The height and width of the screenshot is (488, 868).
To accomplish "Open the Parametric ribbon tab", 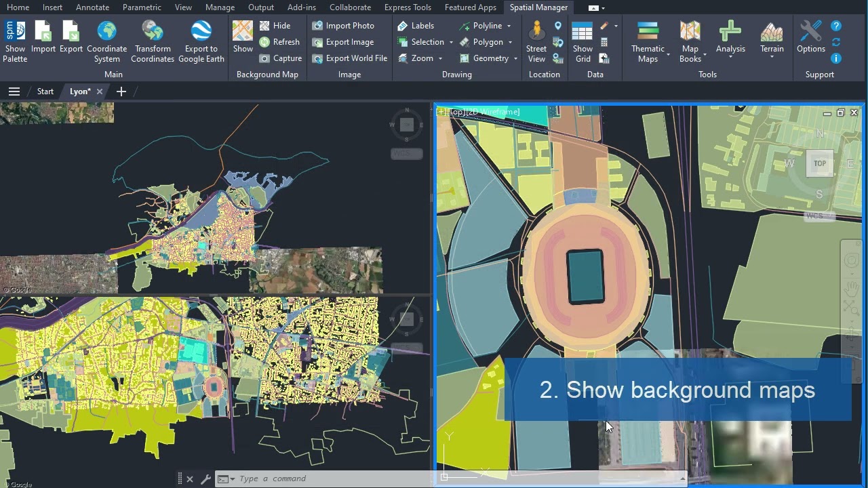I will pos(142,7).
